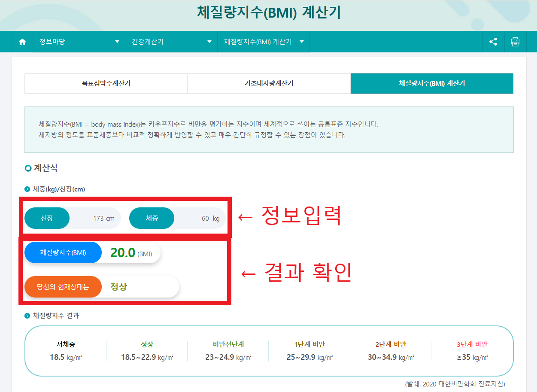
Task: Switch to the 기초대사량계산기 tab
Action: [x=269, y=83]
